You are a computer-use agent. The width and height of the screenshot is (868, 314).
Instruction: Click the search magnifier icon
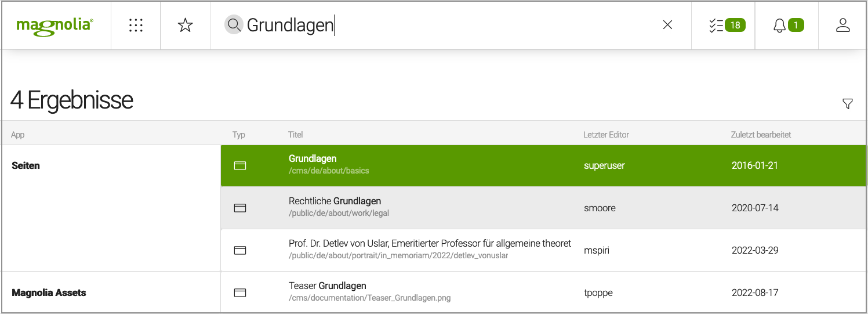coord(234,24)
